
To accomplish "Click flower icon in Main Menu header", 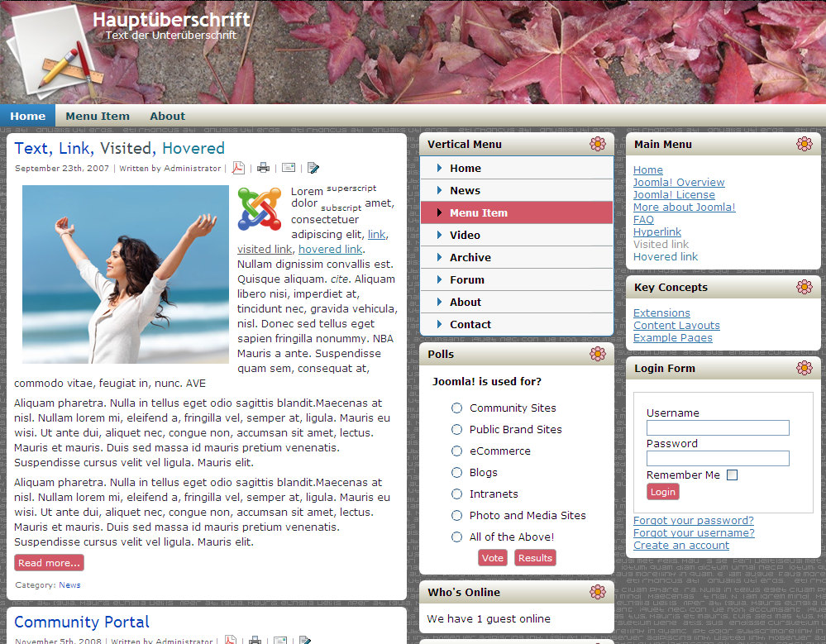I will point(804,144).
